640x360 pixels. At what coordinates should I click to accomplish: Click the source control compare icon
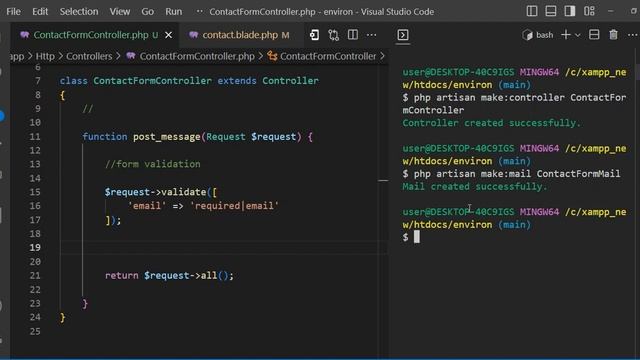tap(333, 35)
